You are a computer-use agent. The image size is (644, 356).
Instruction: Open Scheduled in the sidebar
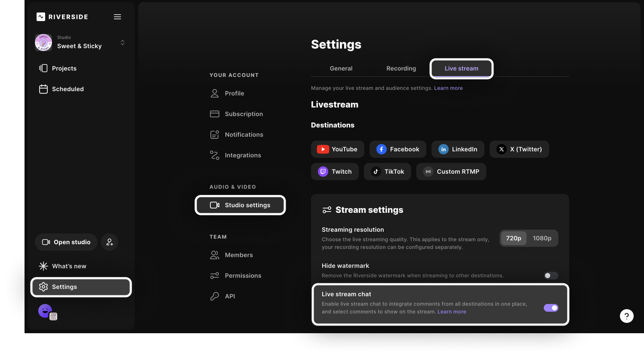click(x=62, y=89)
